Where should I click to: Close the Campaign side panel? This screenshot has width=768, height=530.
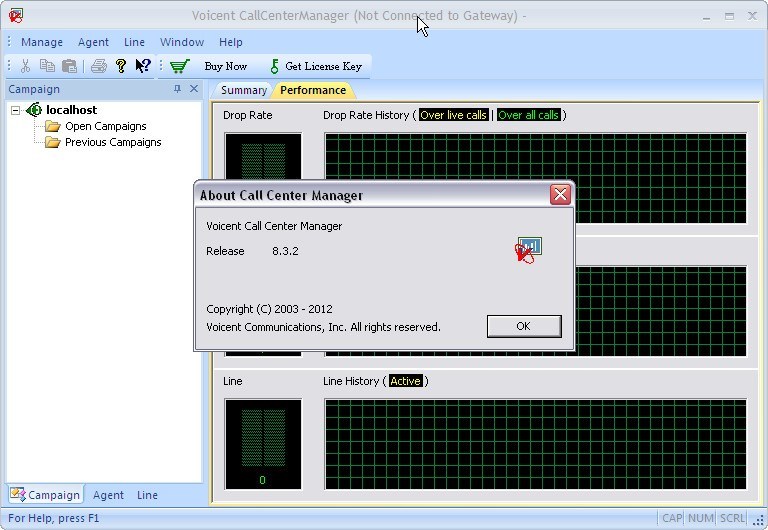[x=194, y=89]
